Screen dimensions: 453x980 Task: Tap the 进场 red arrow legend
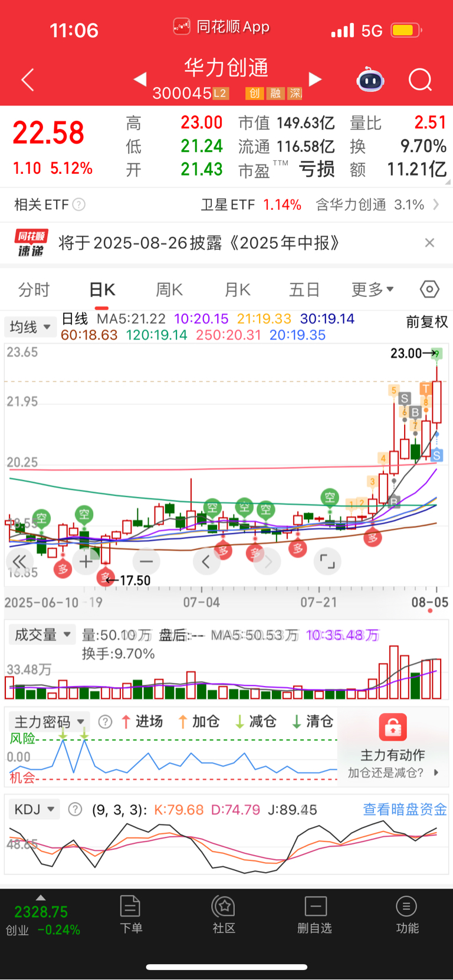point(142,721)
